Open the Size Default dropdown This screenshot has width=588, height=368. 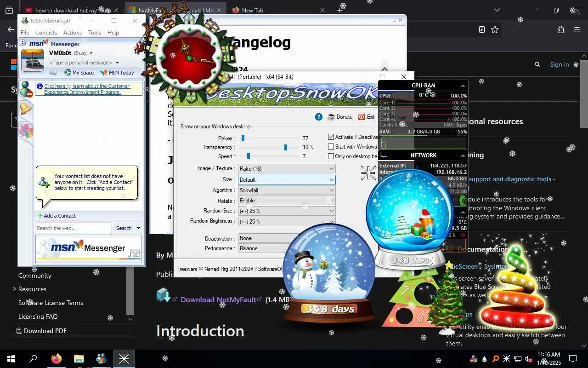[287, 179]
